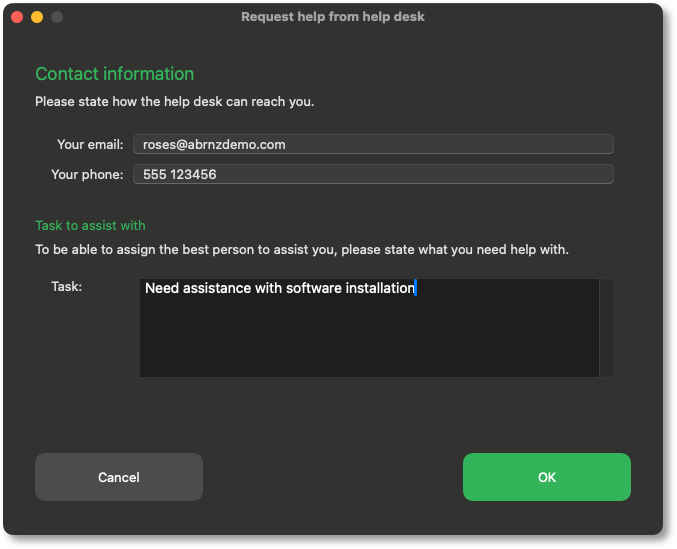This screenshot has width=677, height=549.
Task: Click the 'To be able to assign' instruction text
Action: (301, 249)
